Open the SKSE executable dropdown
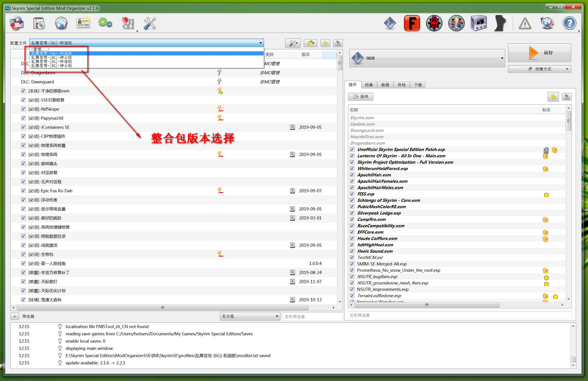The height and width of the screenshot is (381, 588). (x=427, y=58)
